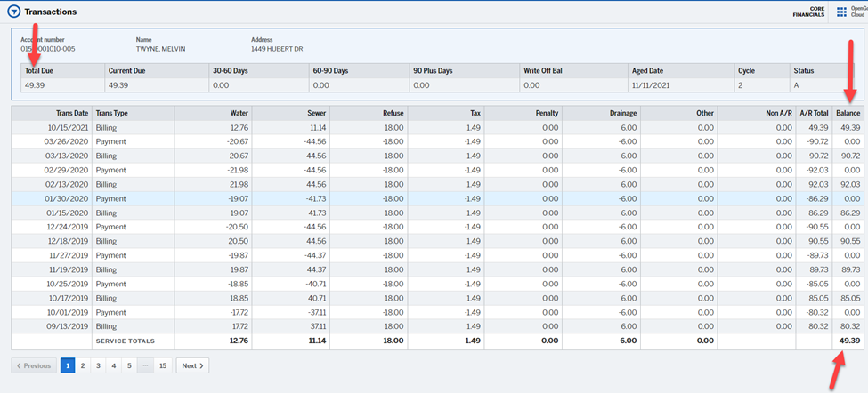
Task: Go to page 3 of transactions
Action: (98, 365)
